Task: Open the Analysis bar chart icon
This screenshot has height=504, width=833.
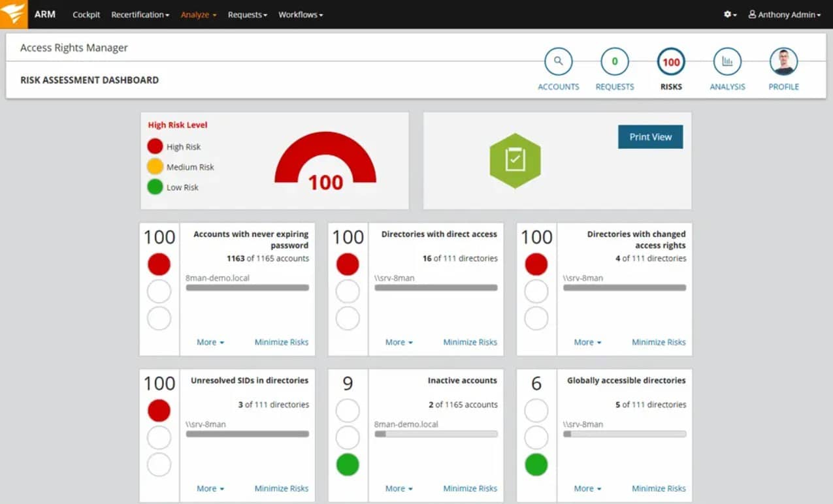Action: coord(727,62)
